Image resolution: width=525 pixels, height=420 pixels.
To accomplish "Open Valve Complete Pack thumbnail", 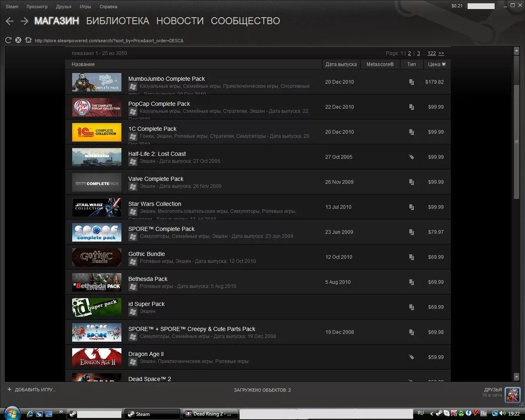I will point(97,182).
